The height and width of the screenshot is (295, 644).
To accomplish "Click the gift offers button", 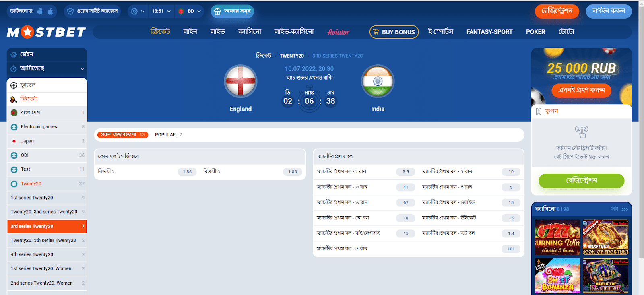I will [232, 11].
